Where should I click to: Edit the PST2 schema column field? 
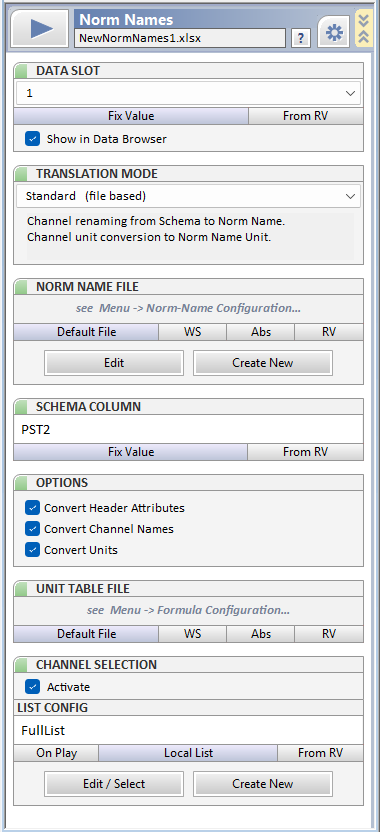coord(188,430)
